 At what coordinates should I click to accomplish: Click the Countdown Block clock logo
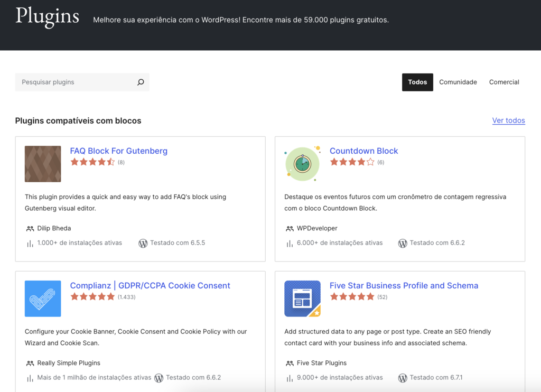(x=302, y=164)
